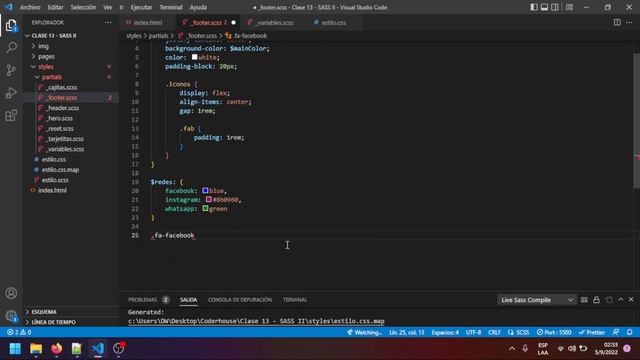Open the Explorer view in activity bar
640x360 pixels.
point(11,26)
